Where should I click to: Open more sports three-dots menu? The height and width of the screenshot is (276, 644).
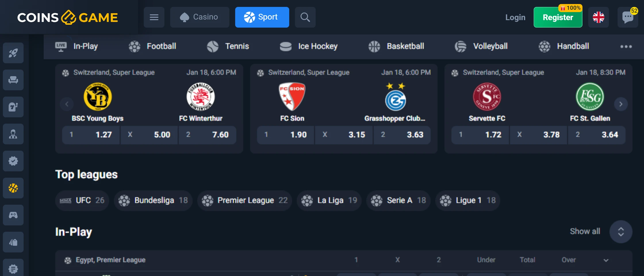click(626, 47)
